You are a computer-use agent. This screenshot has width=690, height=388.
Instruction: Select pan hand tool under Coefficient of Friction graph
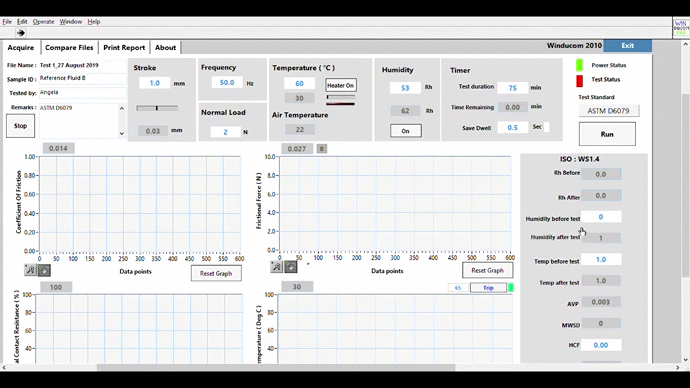coord(44,270)
